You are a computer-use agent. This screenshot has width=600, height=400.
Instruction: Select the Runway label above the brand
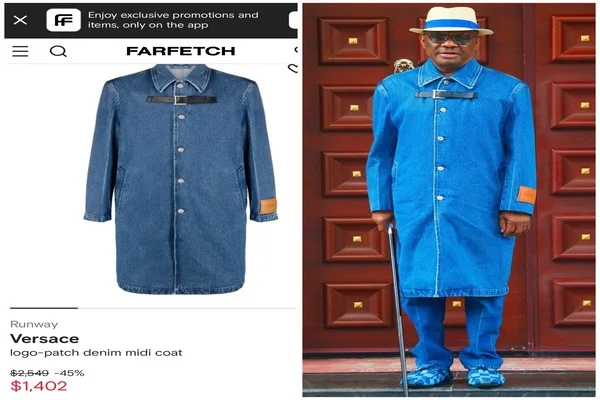coord(34,325)
